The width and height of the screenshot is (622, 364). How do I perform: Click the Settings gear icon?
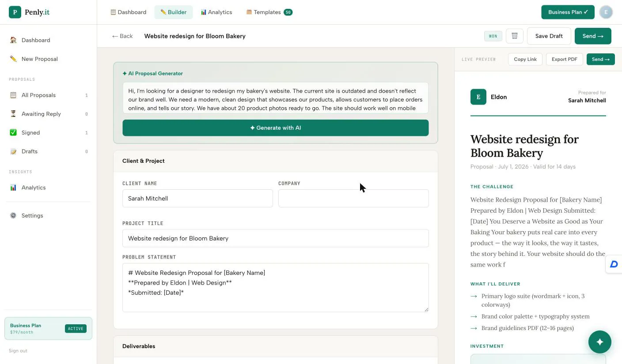[13, 215]
